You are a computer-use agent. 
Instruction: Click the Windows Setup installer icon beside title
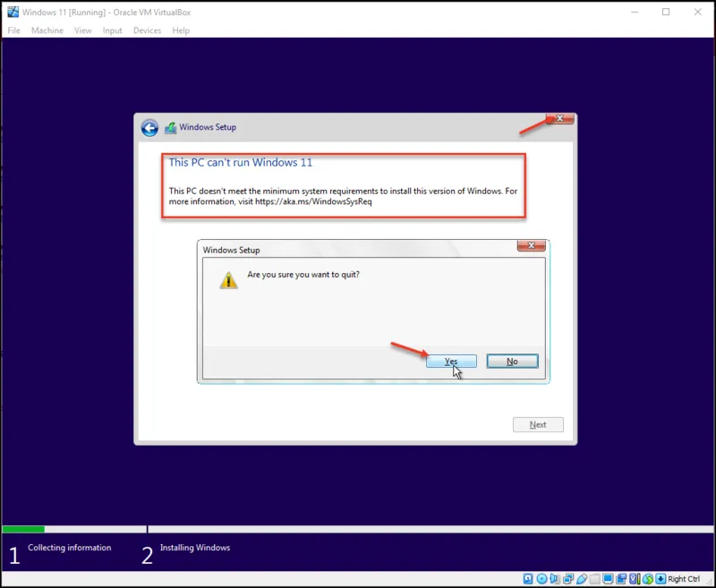[170, 127]
